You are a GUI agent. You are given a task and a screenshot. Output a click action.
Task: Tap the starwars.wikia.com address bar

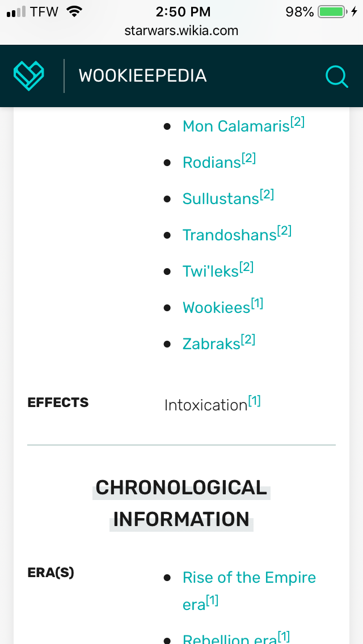tap(181, 31)
